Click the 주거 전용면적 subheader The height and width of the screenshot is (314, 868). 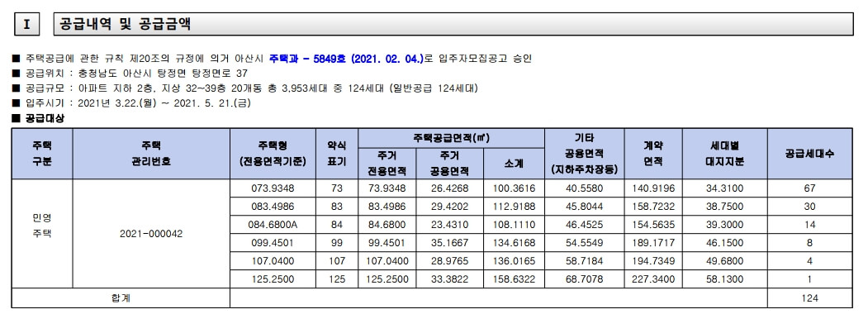coord(387,164)
